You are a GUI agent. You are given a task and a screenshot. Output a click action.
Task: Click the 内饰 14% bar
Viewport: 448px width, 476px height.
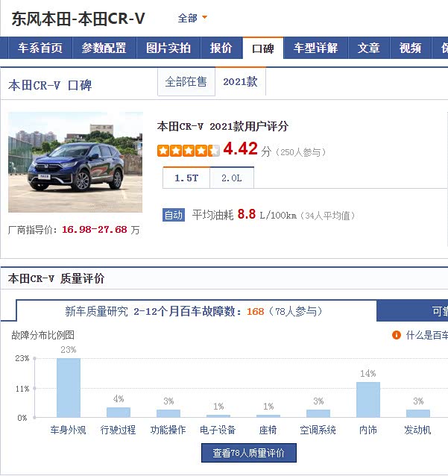tap(368, 399)
